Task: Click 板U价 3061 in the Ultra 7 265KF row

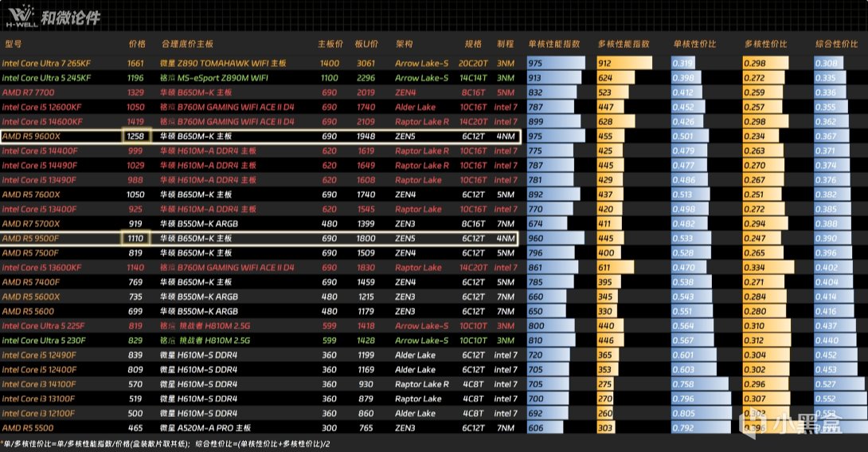Action: click(x=366, y=63)
